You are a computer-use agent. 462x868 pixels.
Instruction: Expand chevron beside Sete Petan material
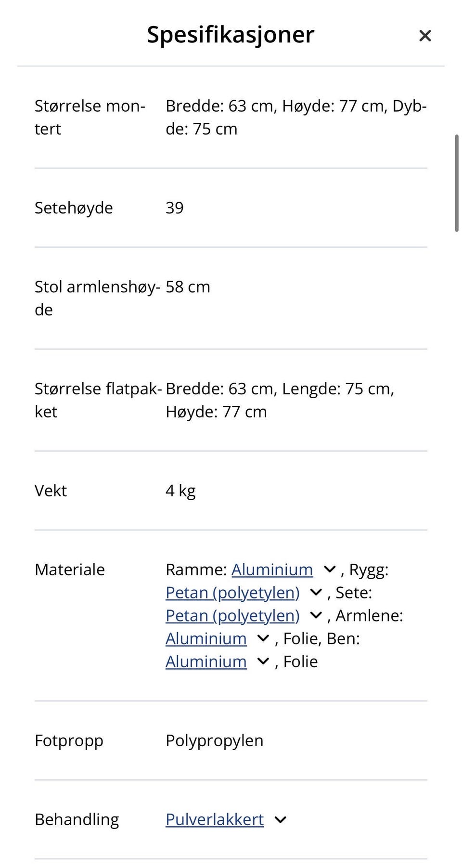coord(316,616)
